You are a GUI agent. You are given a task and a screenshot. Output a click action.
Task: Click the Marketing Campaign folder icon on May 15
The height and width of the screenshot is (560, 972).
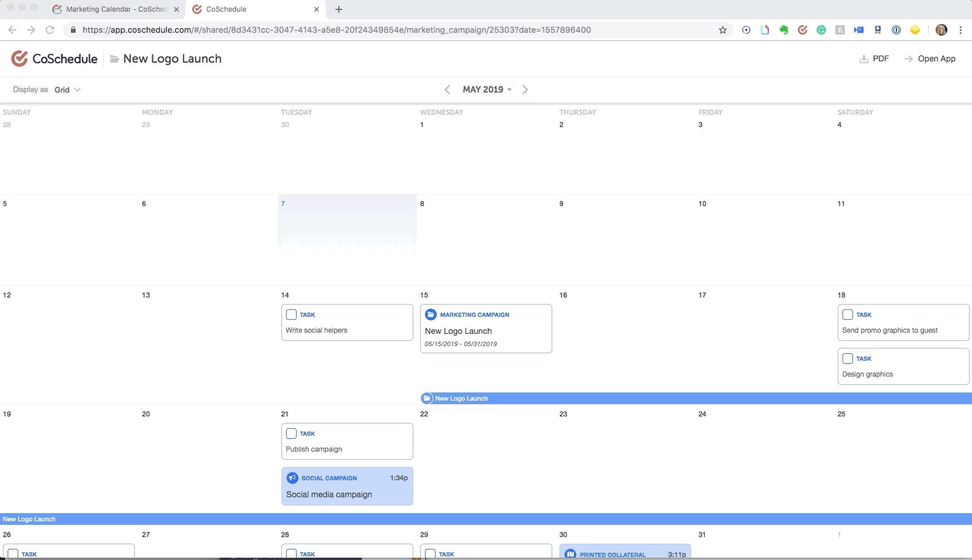(431, 315)
